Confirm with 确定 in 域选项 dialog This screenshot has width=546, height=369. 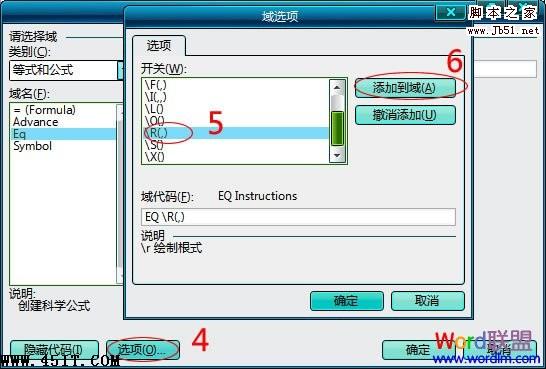coord(346,301)
